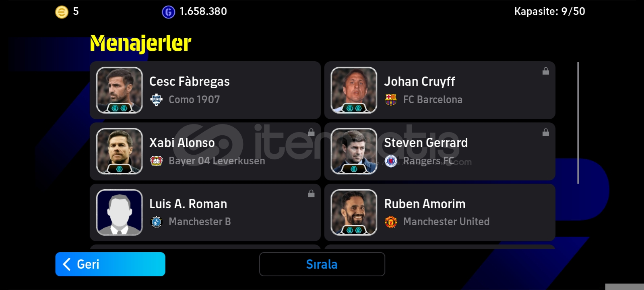Click the Manchester B club badge
The height and width of the screenshot is (290, 644).
point(156,222)
